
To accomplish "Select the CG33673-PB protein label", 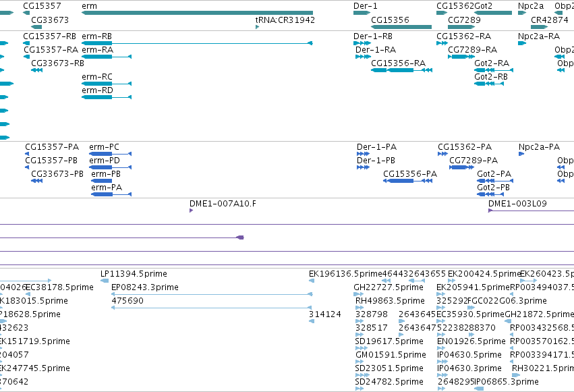I will point(57,174).
